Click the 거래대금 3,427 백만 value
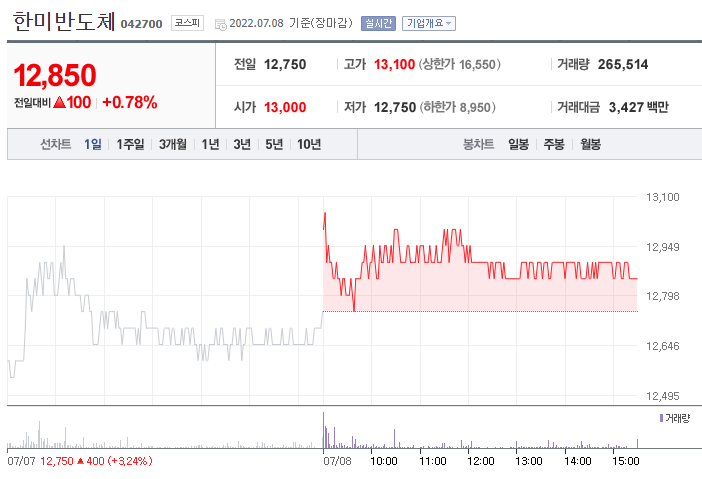 pyautogui.click(x=638, y=107)
